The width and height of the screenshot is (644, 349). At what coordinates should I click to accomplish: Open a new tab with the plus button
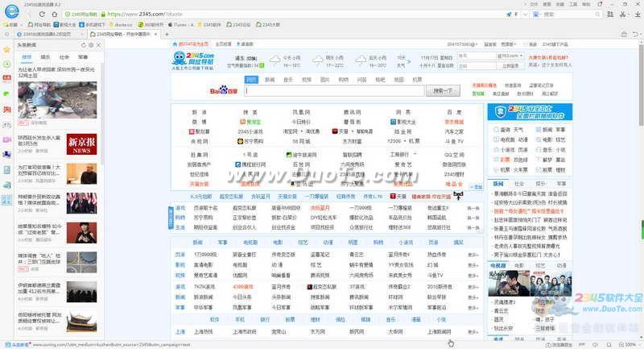point(167,34)
